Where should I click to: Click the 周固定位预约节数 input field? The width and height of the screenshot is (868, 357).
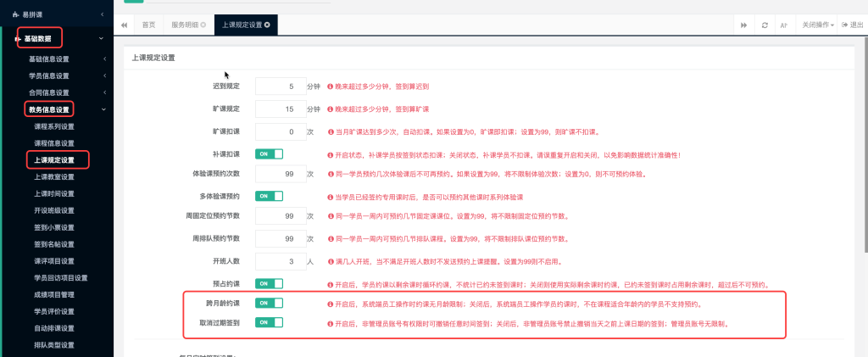click(x=281, y=216)
